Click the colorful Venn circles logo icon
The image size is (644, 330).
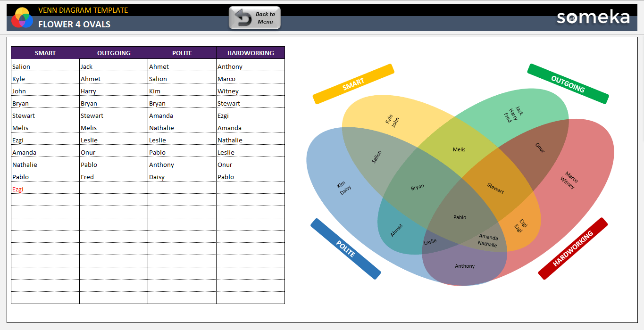click(22, 18)
